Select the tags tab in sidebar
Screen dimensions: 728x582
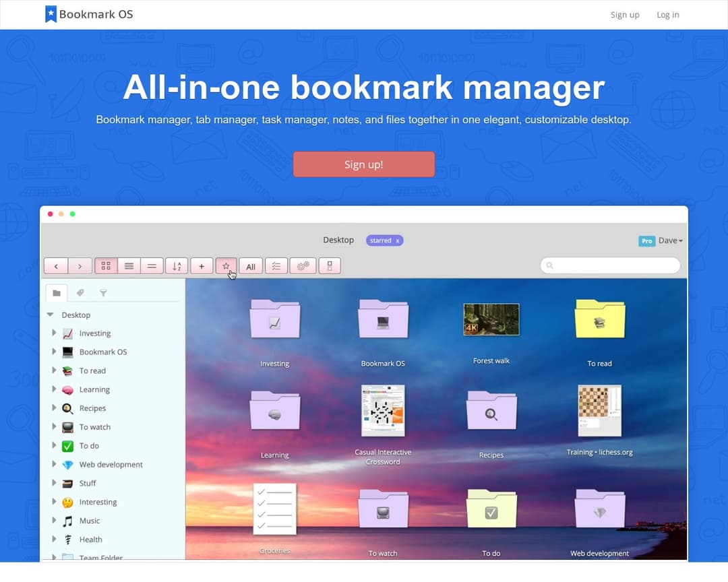pos(80,293)
